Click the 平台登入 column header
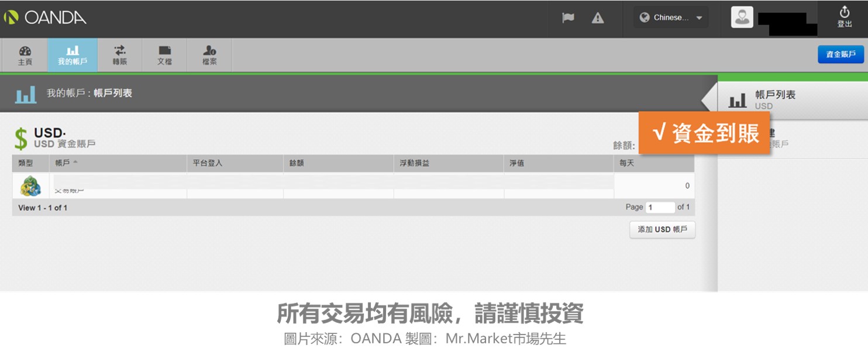 click(235, 163)
